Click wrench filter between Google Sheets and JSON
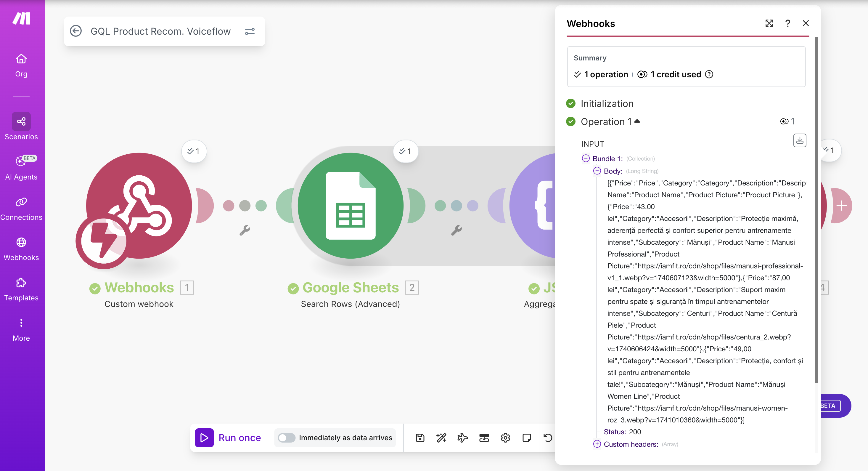 (456, 230)
